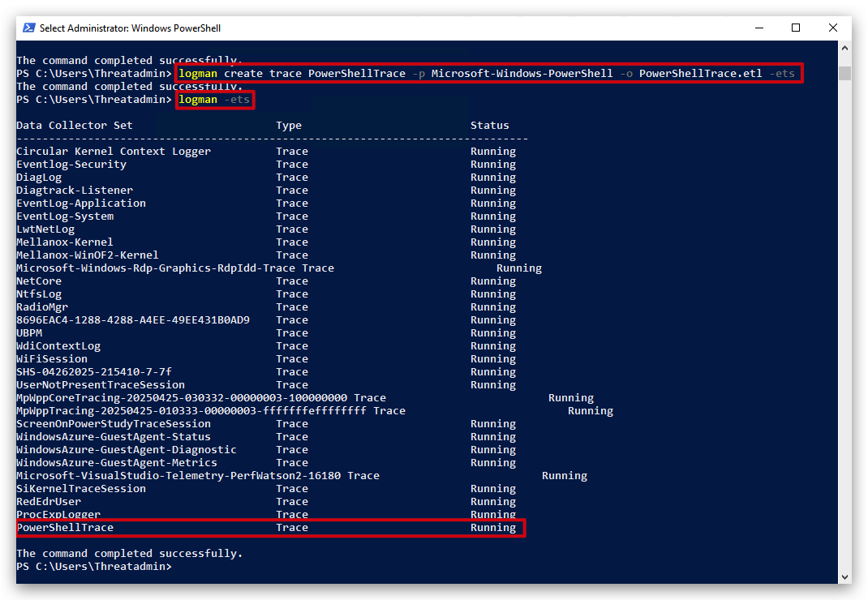This screenshot has width=868, height=600.
Task: Click the 'MpWppCoreTracing-20250425-030332' entry
Action: click(x=182, y=398)
